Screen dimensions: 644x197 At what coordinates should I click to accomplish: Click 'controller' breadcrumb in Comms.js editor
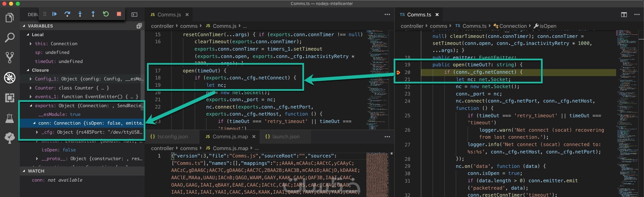(162, 26)
